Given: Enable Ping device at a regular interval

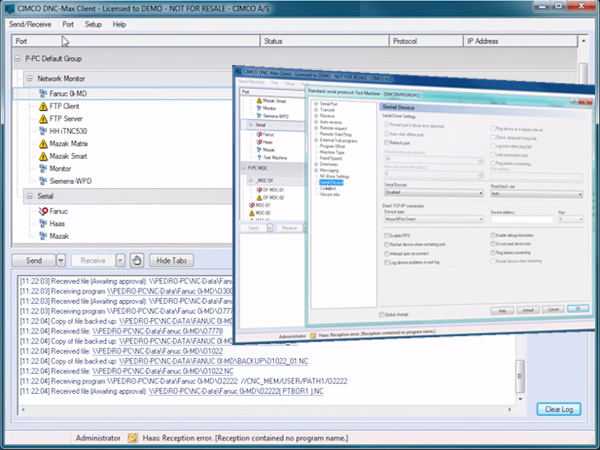Looking at the screenshot, I should 493,129.
